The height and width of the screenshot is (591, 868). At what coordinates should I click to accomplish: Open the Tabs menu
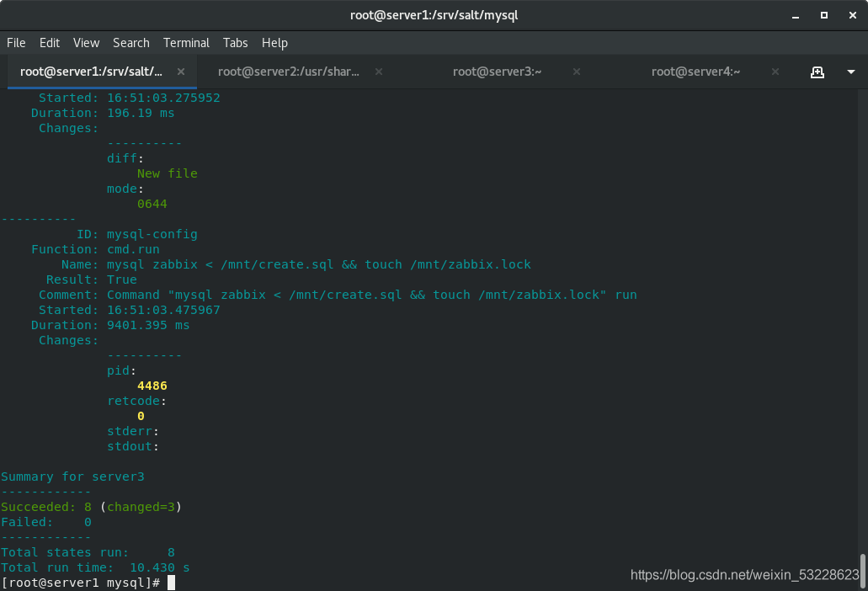(x=235, y=43)
